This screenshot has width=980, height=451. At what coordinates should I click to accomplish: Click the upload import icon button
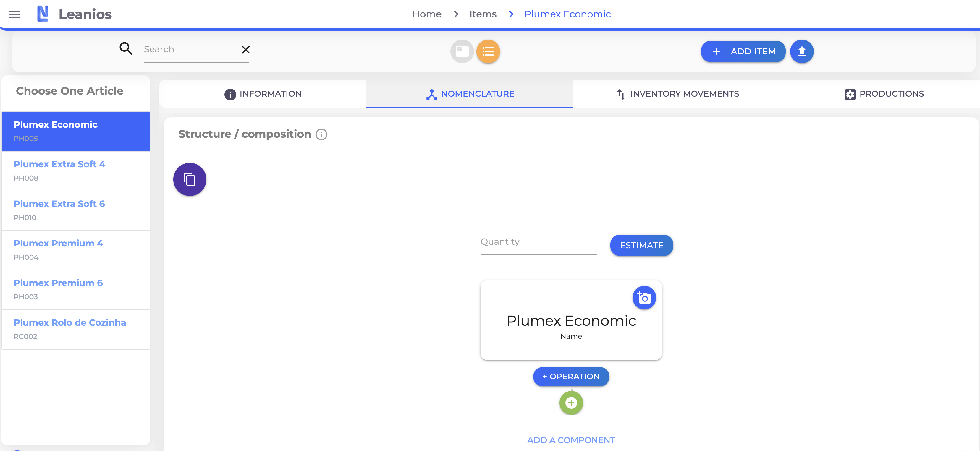801,51
